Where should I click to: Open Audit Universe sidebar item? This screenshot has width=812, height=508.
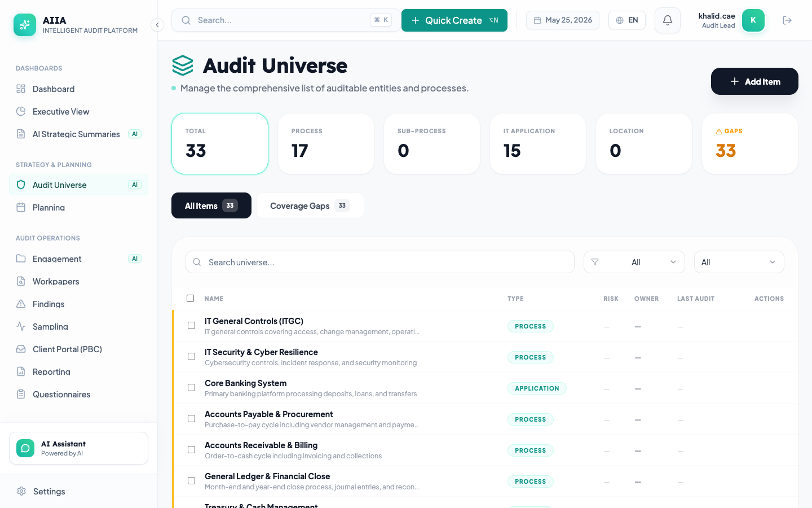[x=78, y=185]
